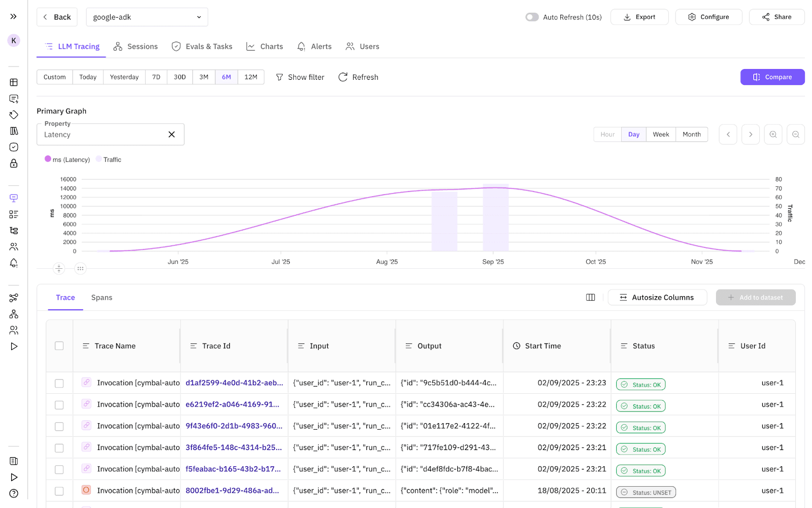This screenshot has height=508, width=812.
Task: Open trace 8002fbe1-9d29-486a link
Action: coord(232,491)
